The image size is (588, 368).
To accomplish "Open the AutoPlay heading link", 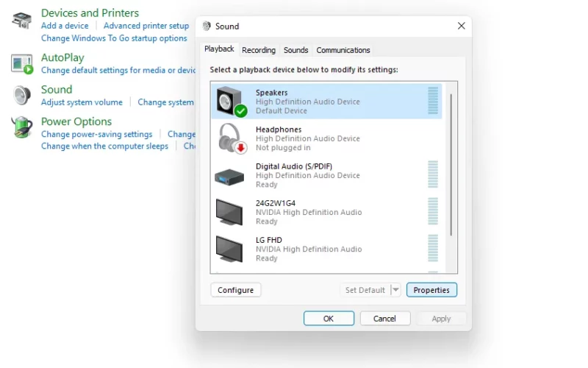I will click(62, 57).
